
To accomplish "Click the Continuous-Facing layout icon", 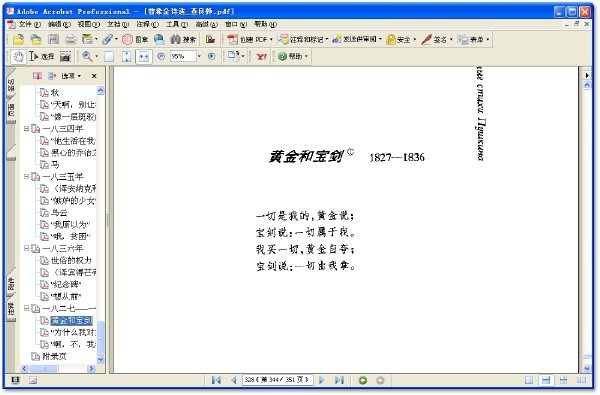I will (x=563, y=380).
